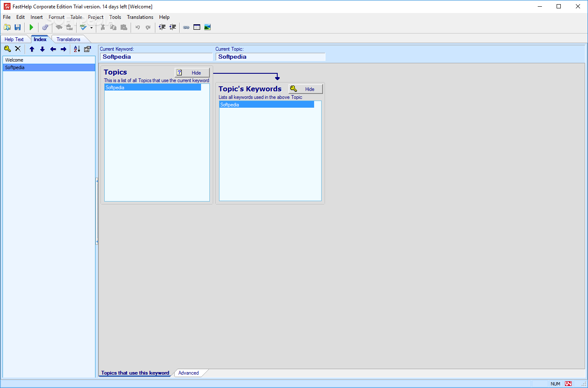Open the Format menu
Screen dimensions: 588x388
point(57,17)
